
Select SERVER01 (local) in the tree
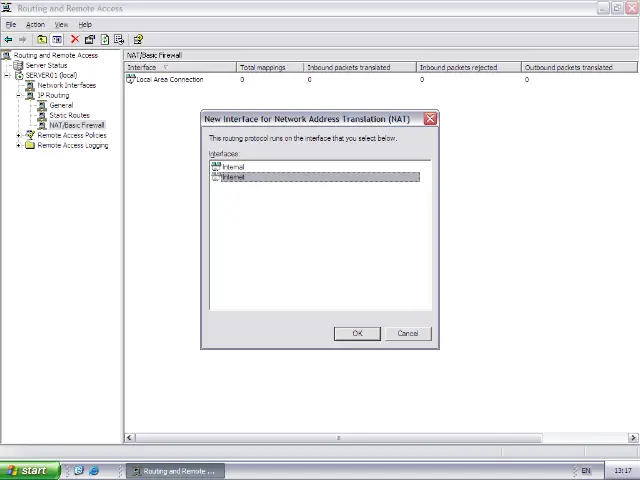point(51,76)
